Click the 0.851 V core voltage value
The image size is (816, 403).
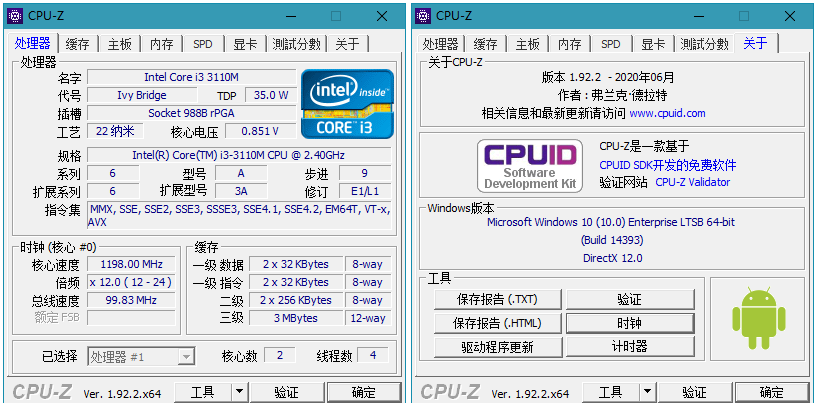point(260,131)
